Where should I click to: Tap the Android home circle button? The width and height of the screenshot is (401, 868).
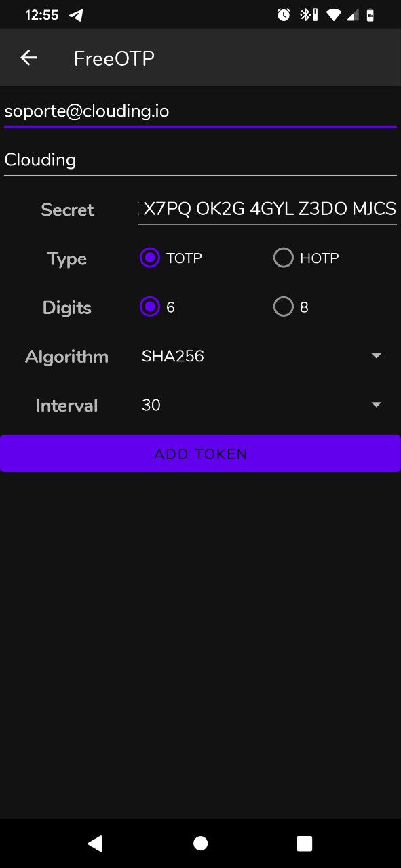pyautogui.click(x=200, y=843)
